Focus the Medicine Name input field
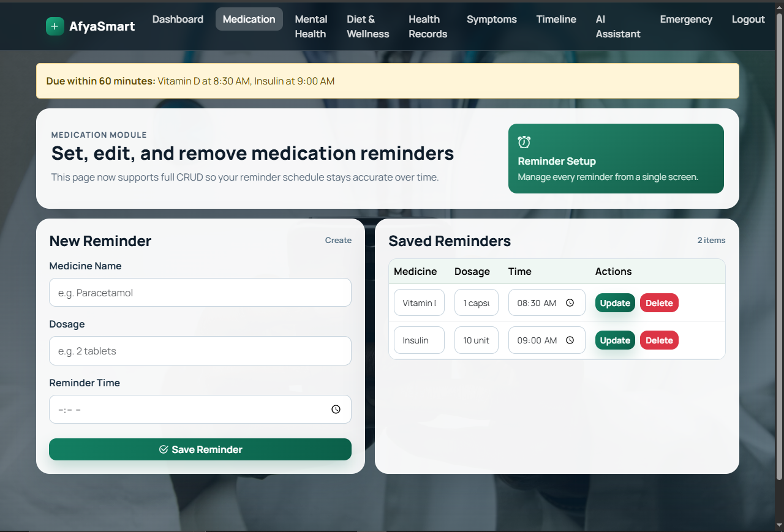784x532 pixels. click(200, 293)
